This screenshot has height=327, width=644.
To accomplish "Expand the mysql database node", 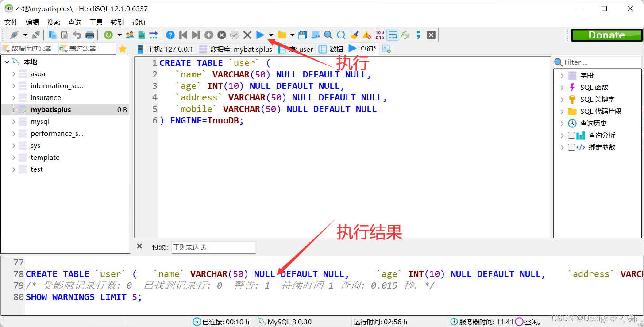I will [14, 122].
